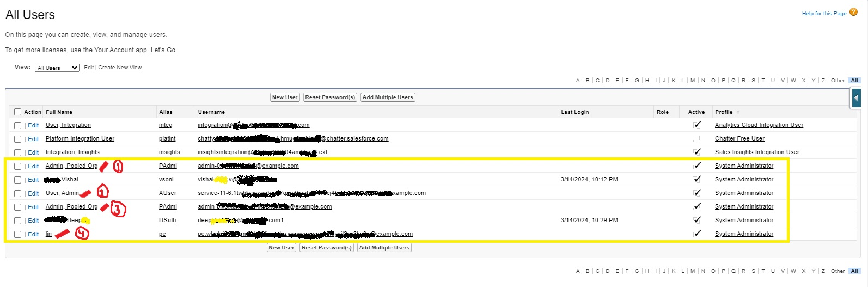Edit the user lin row
The height and width of the screenshot is (287, 868).
[33, 234]
